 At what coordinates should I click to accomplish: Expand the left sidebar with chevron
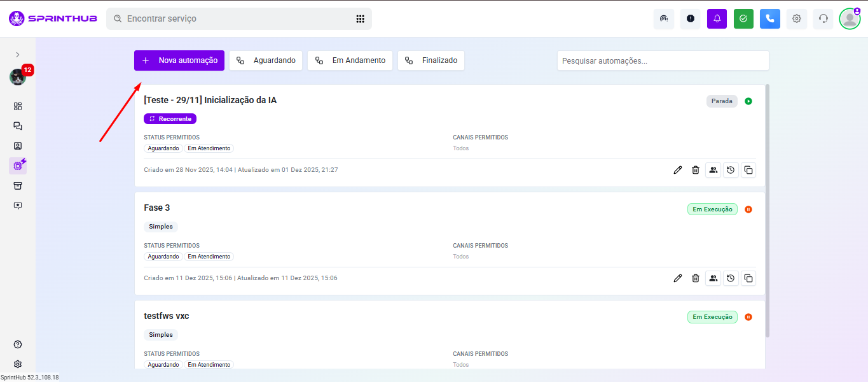[x=18, y=55]
